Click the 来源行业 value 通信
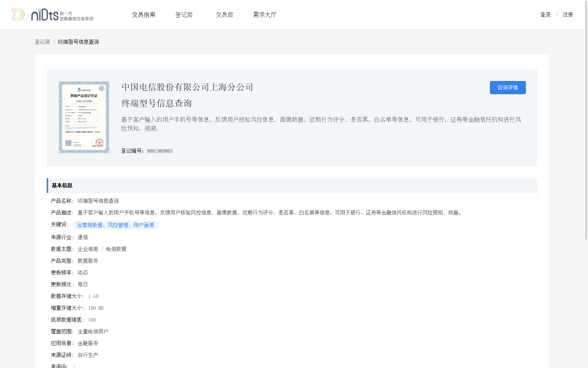The height and width of the screenshot is (368, 588). click(83, 237)
